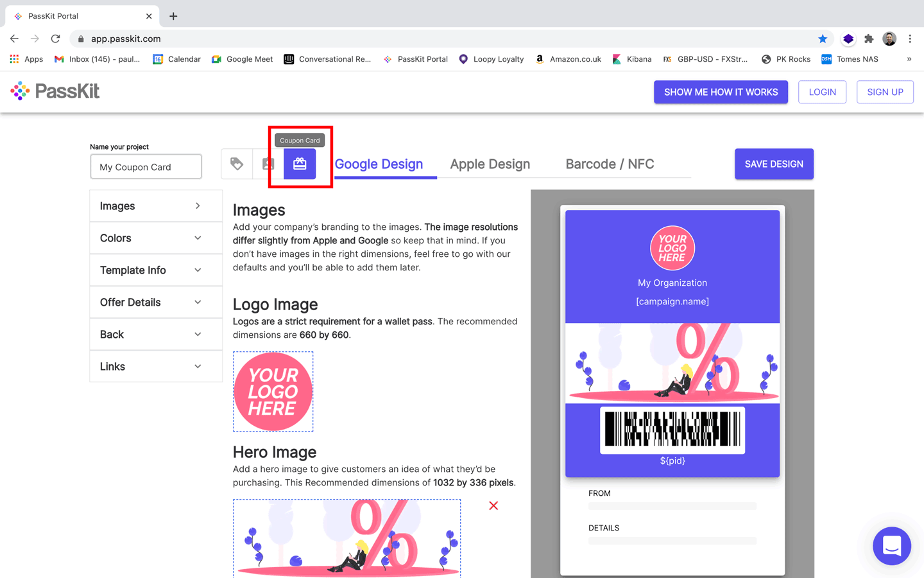Open a new browser tab
Screen dimensions: 924x578
tap(173, 16)
